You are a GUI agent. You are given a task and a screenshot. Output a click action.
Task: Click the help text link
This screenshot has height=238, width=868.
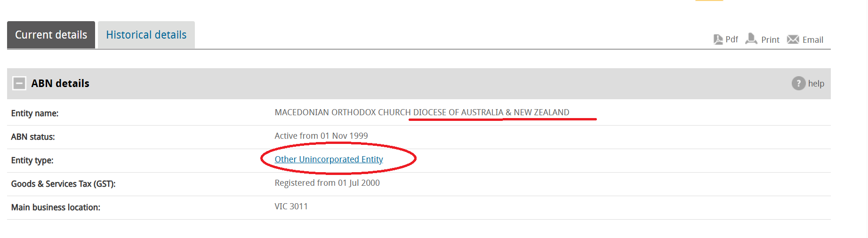pyautogui.click(x=816, y=84)
